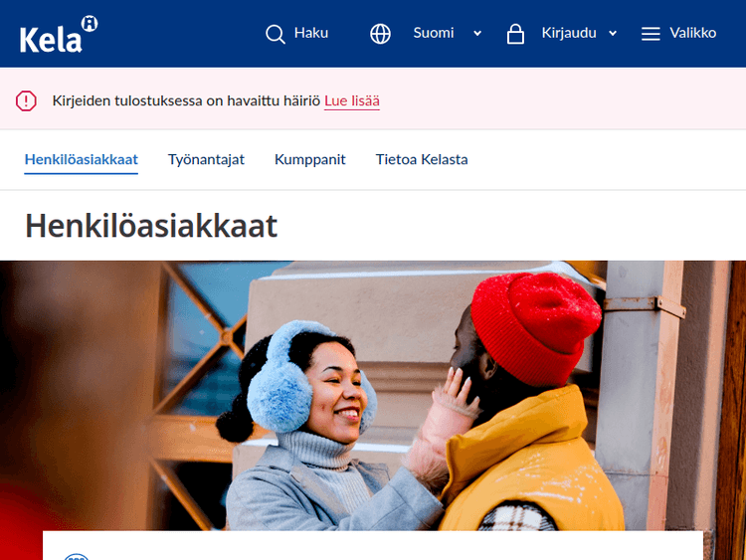Click the globe language icon
Image resolution: width=746 pixels, height=560 pixels.
[x=380, y=34]
